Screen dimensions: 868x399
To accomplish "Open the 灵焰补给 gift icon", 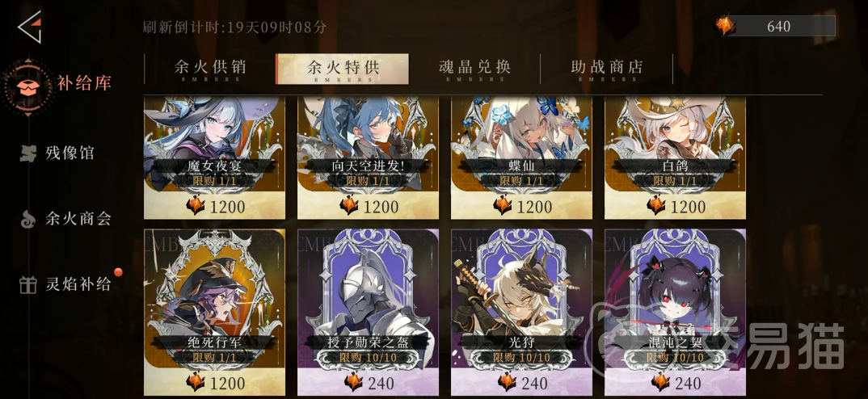I will (27, 284).
